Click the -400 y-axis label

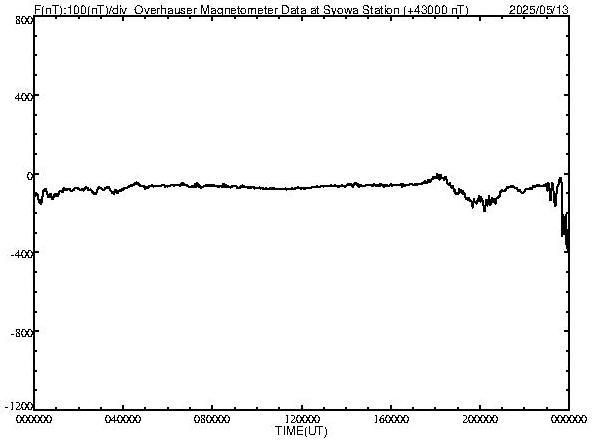22,254
